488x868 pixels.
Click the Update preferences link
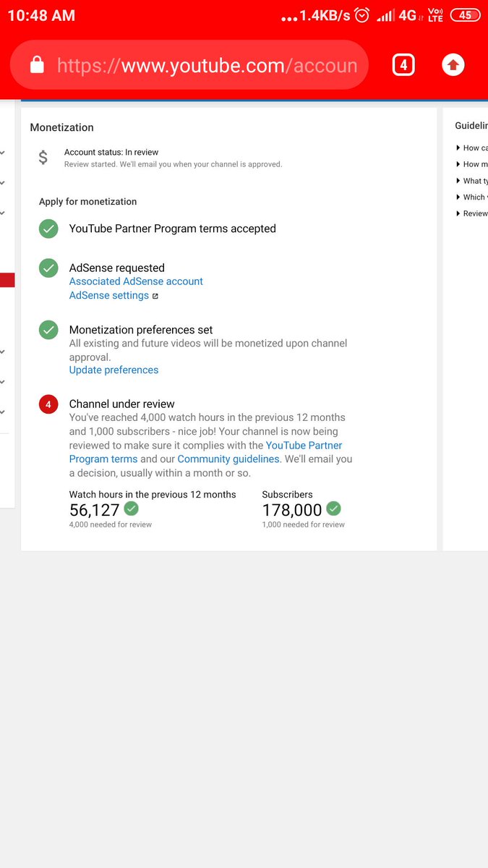click(x=114, y=370)
